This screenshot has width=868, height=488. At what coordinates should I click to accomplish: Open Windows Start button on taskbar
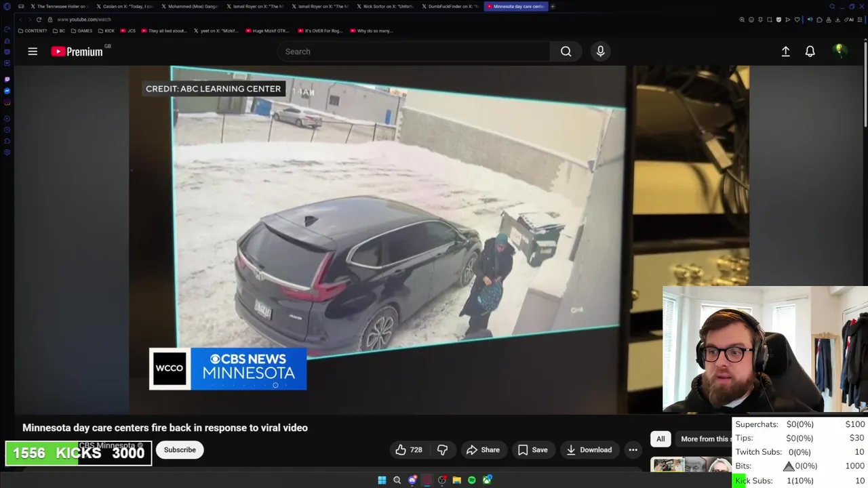(x=382, y=480)
